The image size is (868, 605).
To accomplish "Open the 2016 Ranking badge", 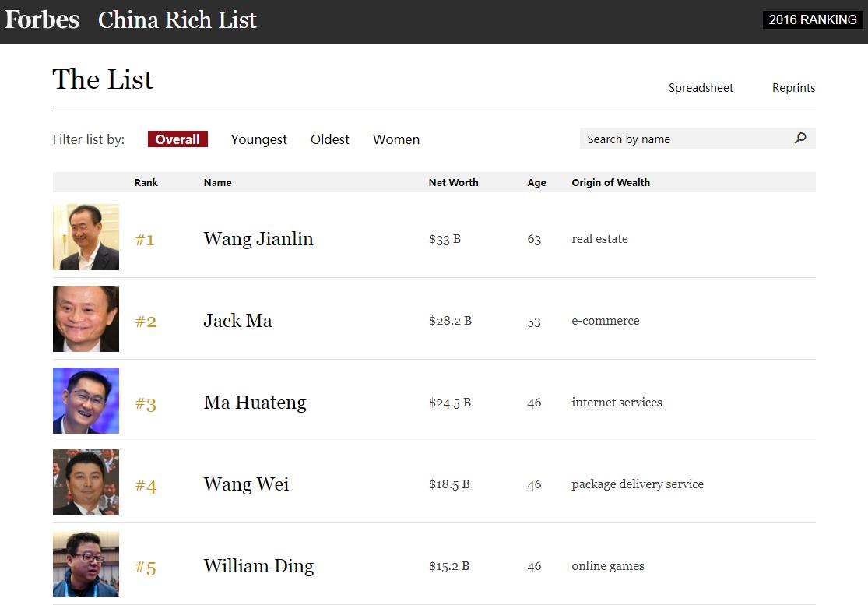I will click(x=813, y=20).
